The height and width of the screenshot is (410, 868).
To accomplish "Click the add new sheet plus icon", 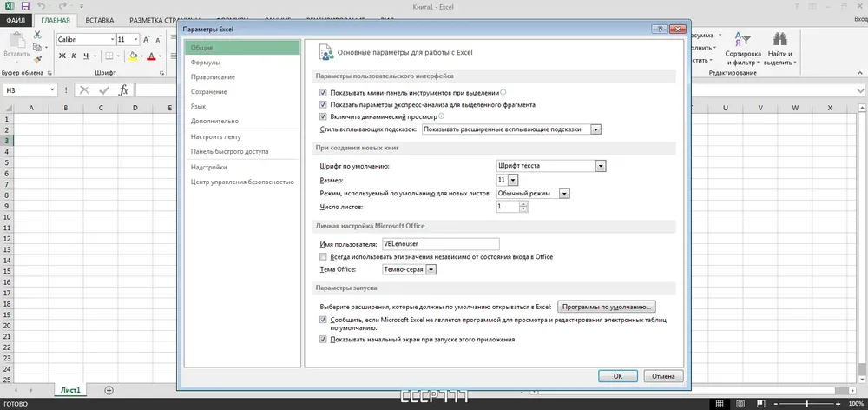I will [109, 390].
